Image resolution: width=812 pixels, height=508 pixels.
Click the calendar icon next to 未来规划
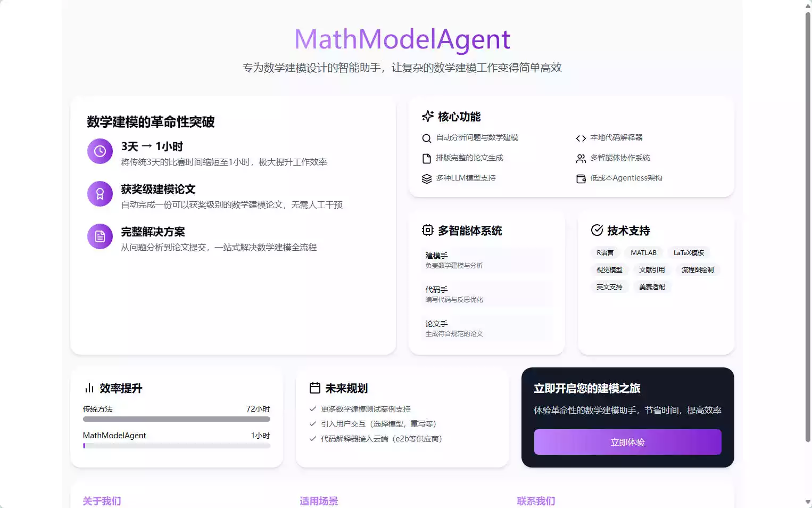315,388
